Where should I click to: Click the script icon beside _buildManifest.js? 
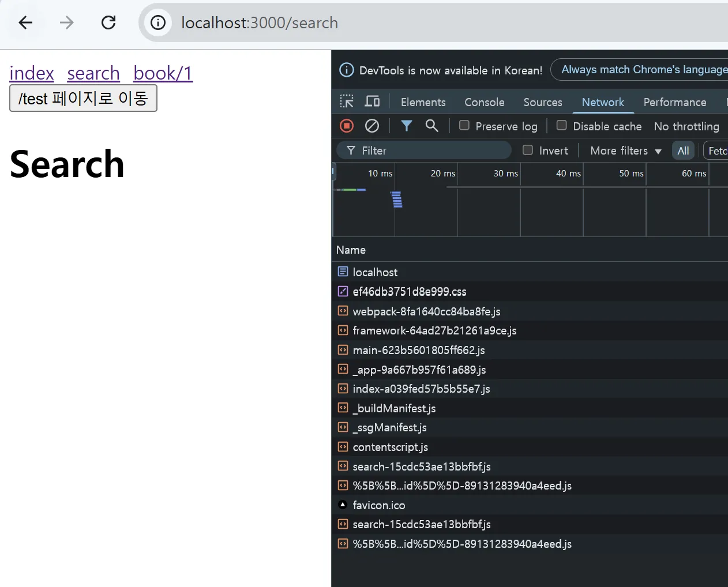coord(343,408)
